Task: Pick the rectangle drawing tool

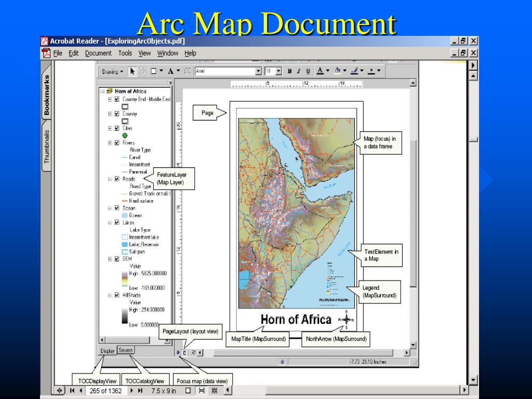Action: pyautogui.click(x=153, y=71)
